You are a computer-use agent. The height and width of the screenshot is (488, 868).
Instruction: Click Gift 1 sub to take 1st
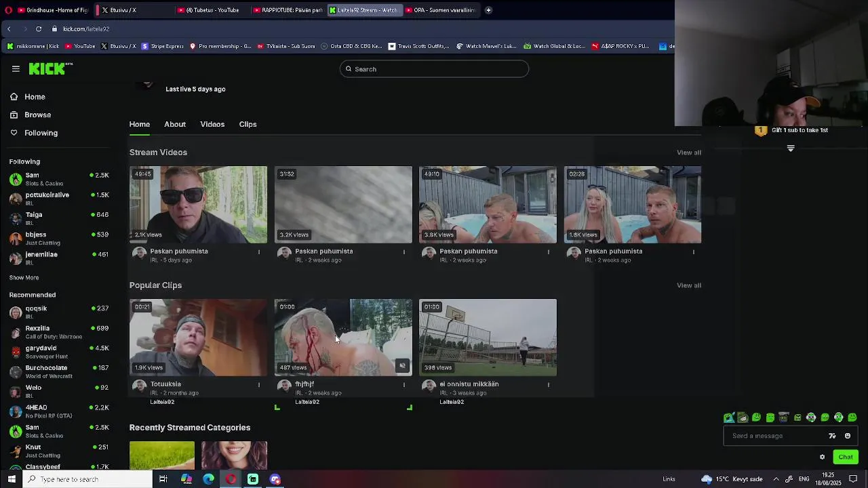pyautogui.click(x=800, y=130)
